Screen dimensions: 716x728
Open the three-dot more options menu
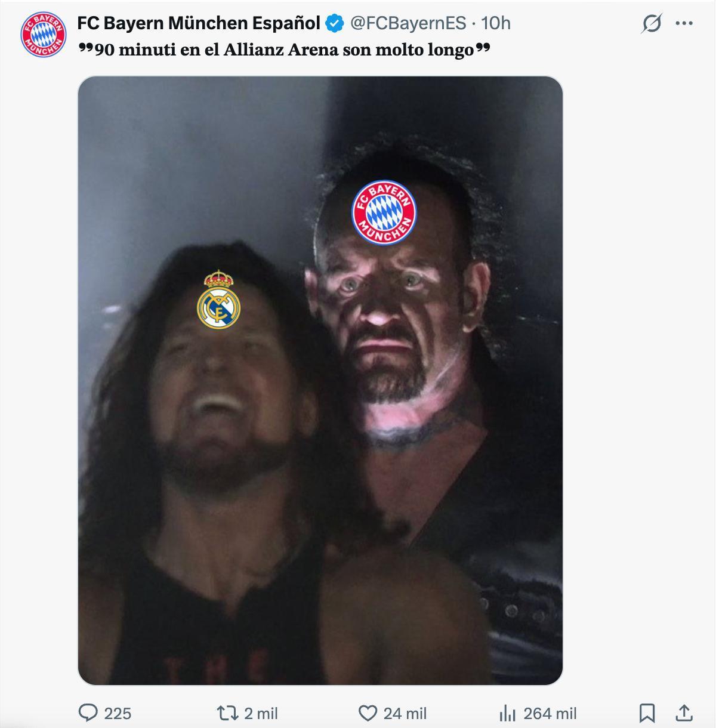(684, 24)
